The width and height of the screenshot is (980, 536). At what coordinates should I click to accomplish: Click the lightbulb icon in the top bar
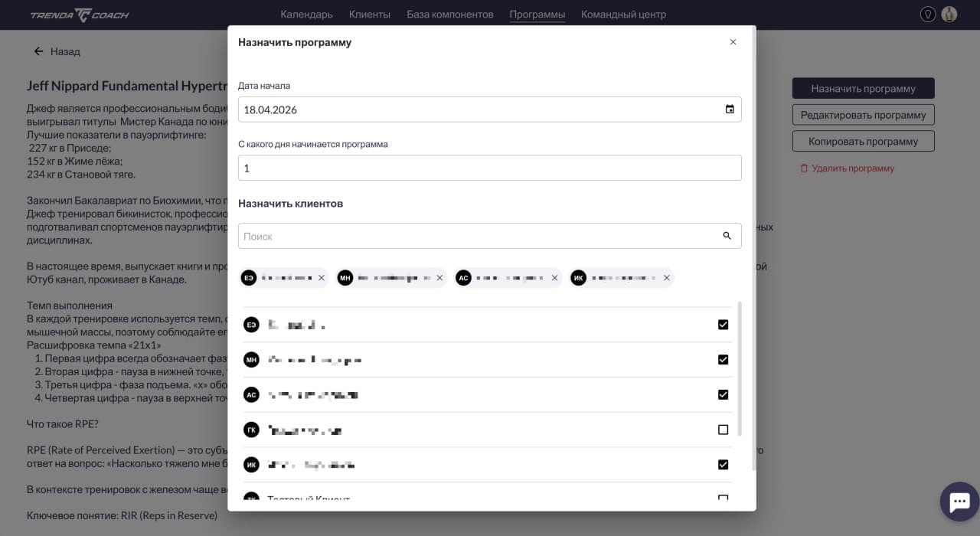pos(928,14)
